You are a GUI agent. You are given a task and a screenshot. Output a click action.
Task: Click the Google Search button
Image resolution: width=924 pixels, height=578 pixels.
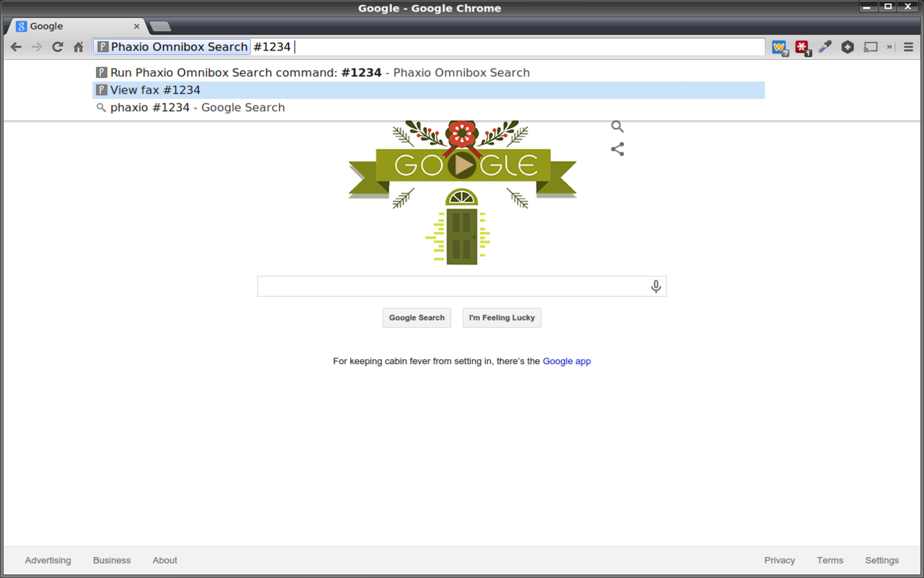point(417,318)
